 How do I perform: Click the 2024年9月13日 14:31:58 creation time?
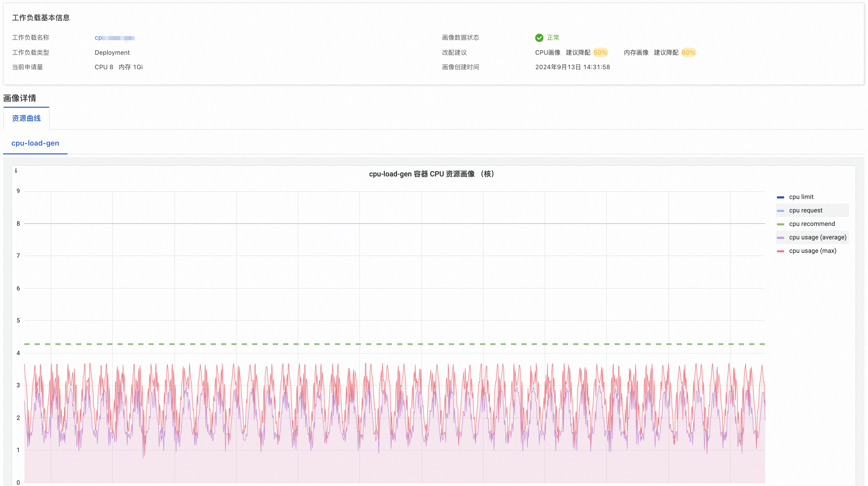pos(572,67)
